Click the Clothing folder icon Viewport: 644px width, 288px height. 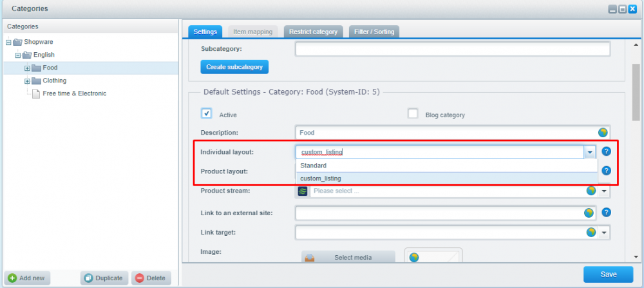click(36, 81)
